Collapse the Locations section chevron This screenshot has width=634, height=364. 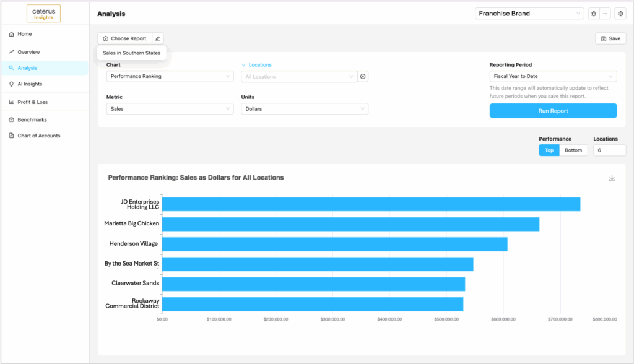coord(244,65)
